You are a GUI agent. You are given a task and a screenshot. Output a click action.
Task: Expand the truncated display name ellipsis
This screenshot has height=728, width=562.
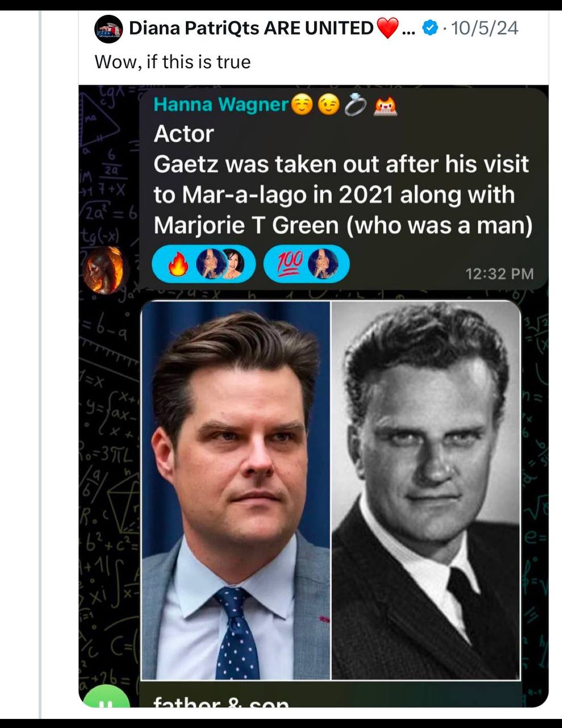(408, 28)
